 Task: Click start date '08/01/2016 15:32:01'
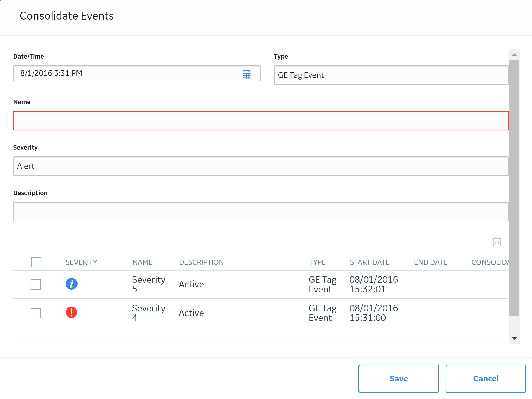(374, 284)
